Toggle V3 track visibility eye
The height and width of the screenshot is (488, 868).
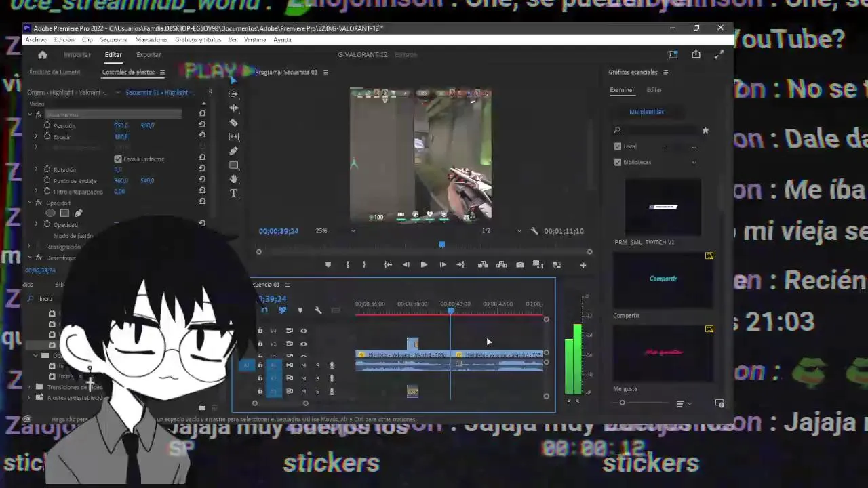(x=303, y=344)
